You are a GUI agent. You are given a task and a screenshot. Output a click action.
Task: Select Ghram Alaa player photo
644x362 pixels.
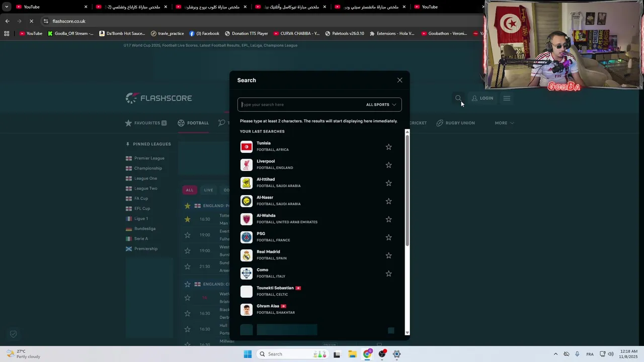tap(247, 310)
